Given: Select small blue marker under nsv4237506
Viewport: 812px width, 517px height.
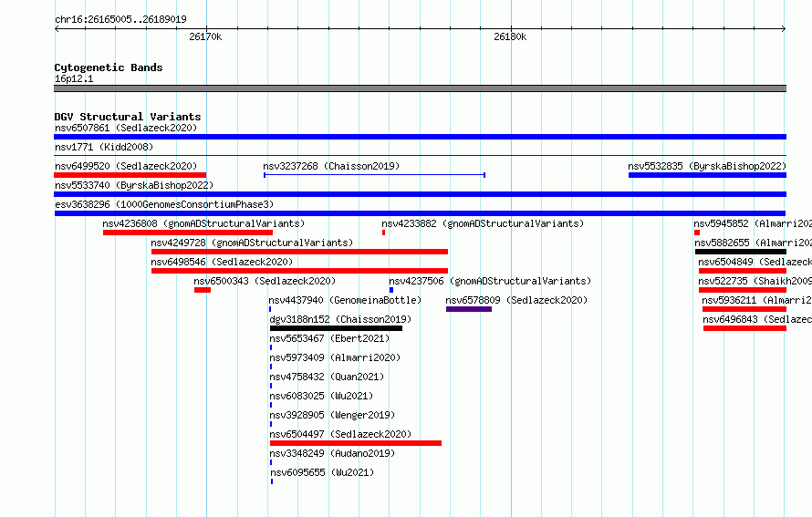Looking at the screenshot, I should [391, 290].
